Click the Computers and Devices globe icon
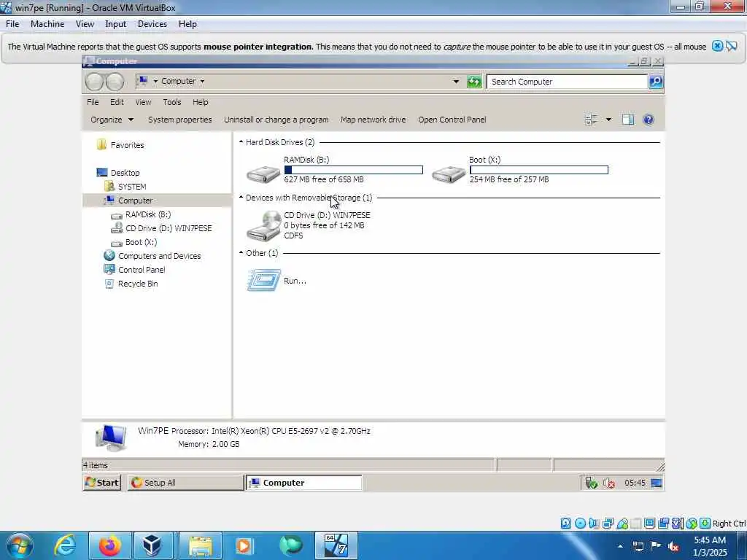The height and width of the screenshot is (560, 747). coord(109,256)
